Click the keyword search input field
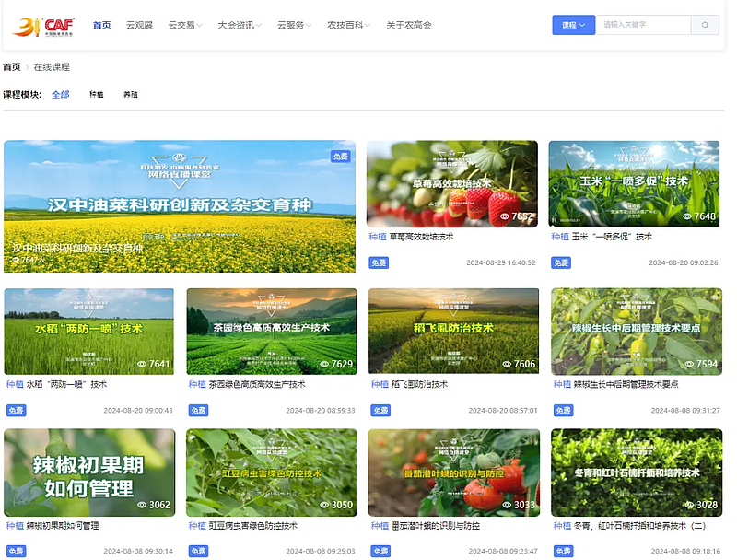Viewport: 737px width, 560px height. tap(643, 25)
